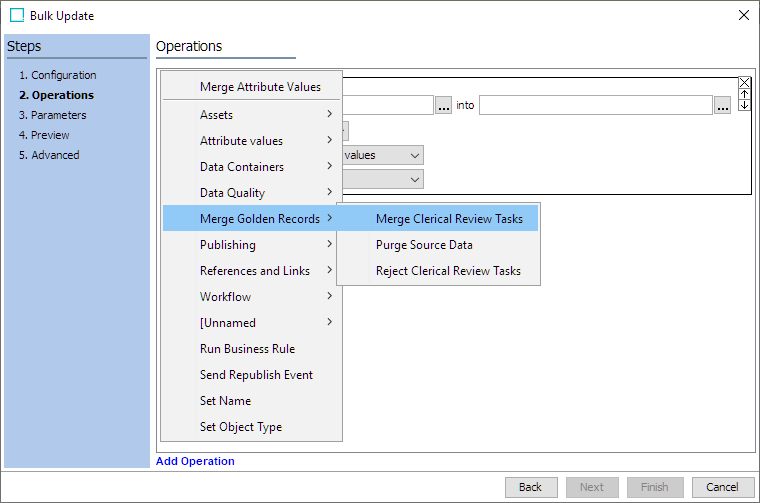This screenshot has width=760, height=503.
Task: Open the blank dropdown below values
Action: (383, 179)
